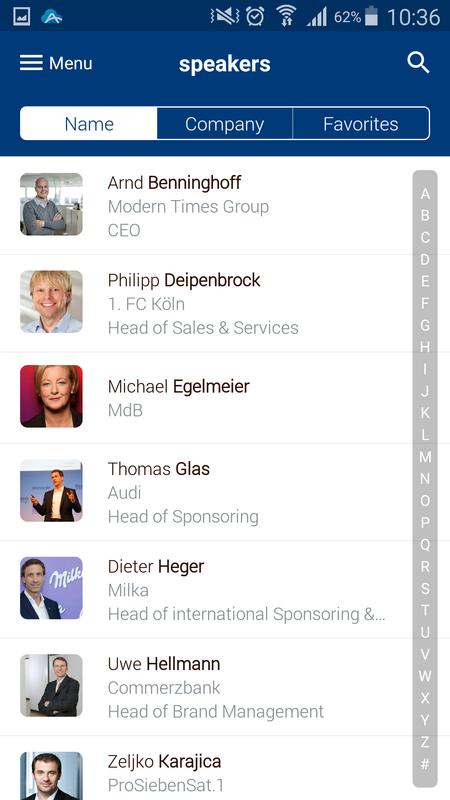
Task: Jump to letter H in index
Action: 425,347
